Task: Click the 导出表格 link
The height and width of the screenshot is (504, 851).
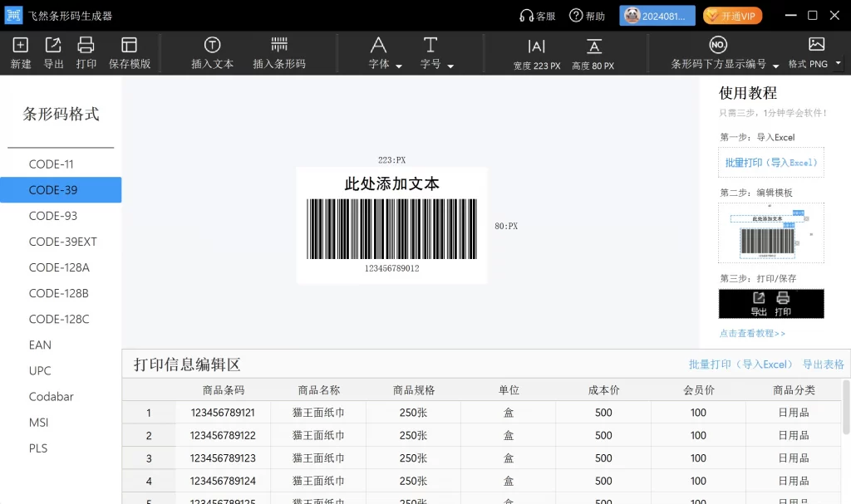Action: [824, 365]
